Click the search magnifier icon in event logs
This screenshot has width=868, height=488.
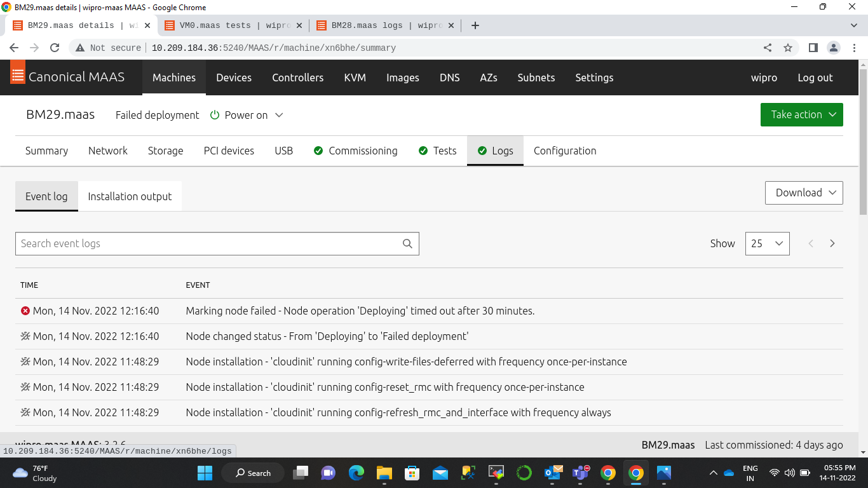coord(407,244)
